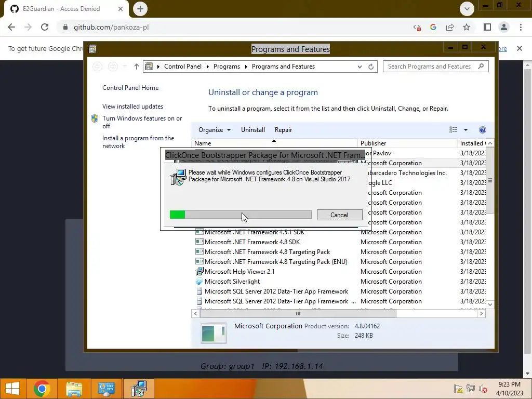The width and height of the screenshot is (532, 399).
Task: Open the Organize dropdown menu
Action: (215, 129)
